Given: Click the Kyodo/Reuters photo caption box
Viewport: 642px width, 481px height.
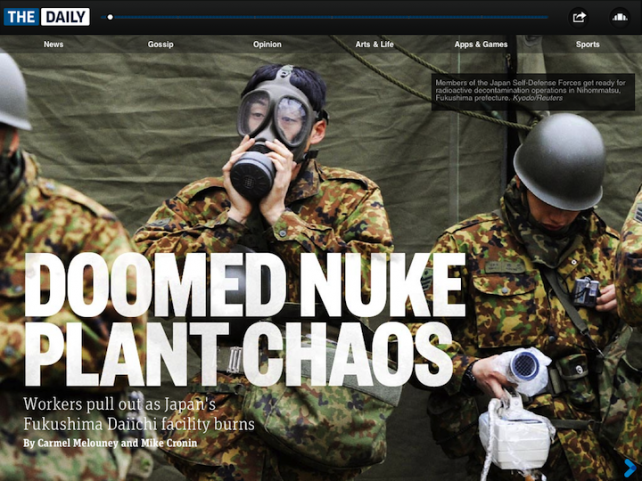Looking at the screenshot, I should [x=533, y=92].
